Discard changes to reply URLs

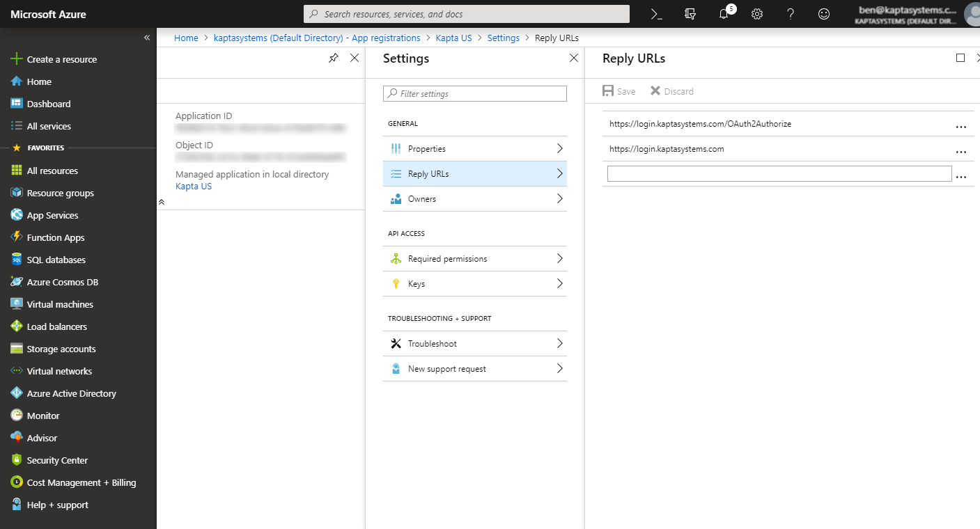[x=671, y=90]
